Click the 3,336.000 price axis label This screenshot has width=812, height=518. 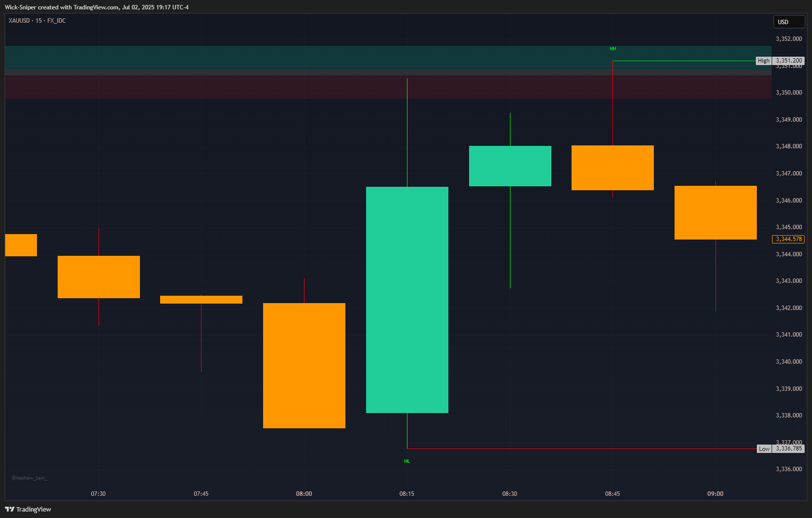tap(789, 469)
